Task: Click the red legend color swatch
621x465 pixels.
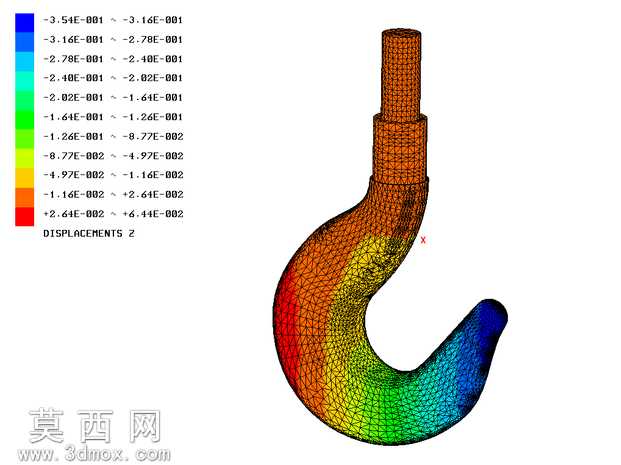Action: 25,217
